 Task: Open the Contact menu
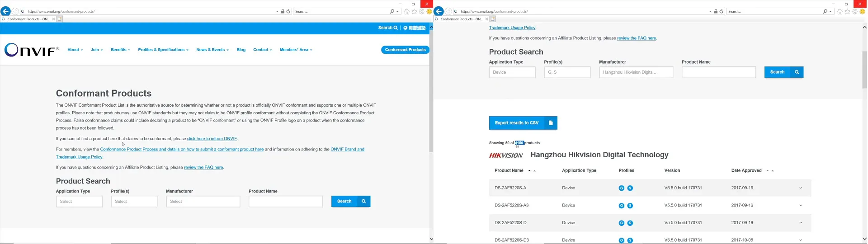263,50
